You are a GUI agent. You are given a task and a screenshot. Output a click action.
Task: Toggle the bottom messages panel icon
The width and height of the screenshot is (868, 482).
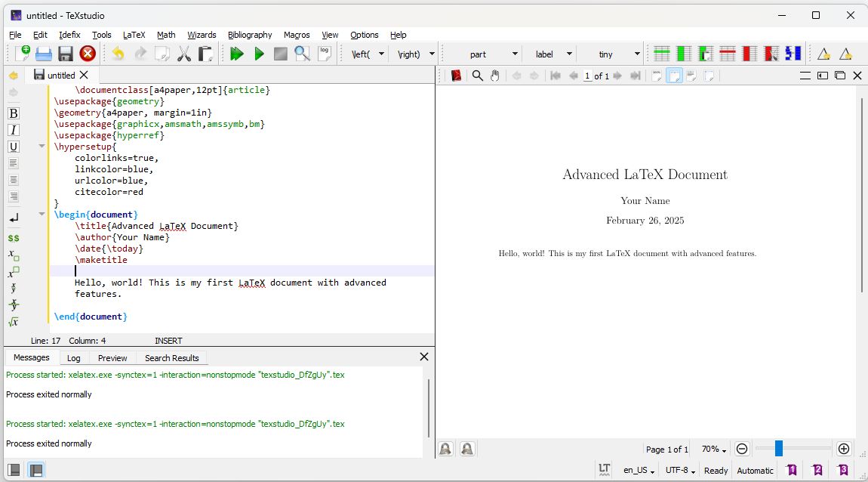point(36,471)
